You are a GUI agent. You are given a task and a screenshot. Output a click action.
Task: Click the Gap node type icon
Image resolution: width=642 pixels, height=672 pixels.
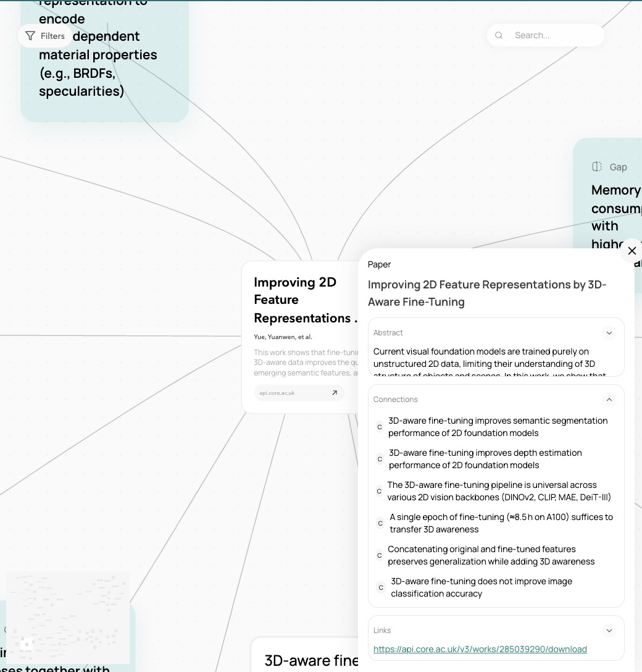click(x=597, y=167)
